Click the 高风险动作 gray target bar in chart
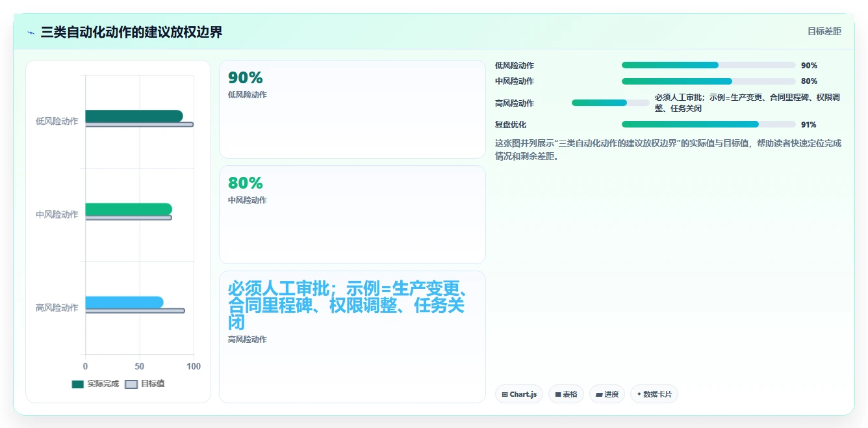Viewport: 868px width, 428px height. tap(135, 311)
